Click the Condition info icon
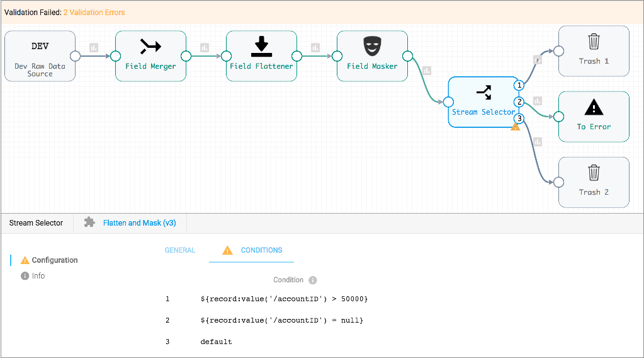644x358 pixels. 313,280
